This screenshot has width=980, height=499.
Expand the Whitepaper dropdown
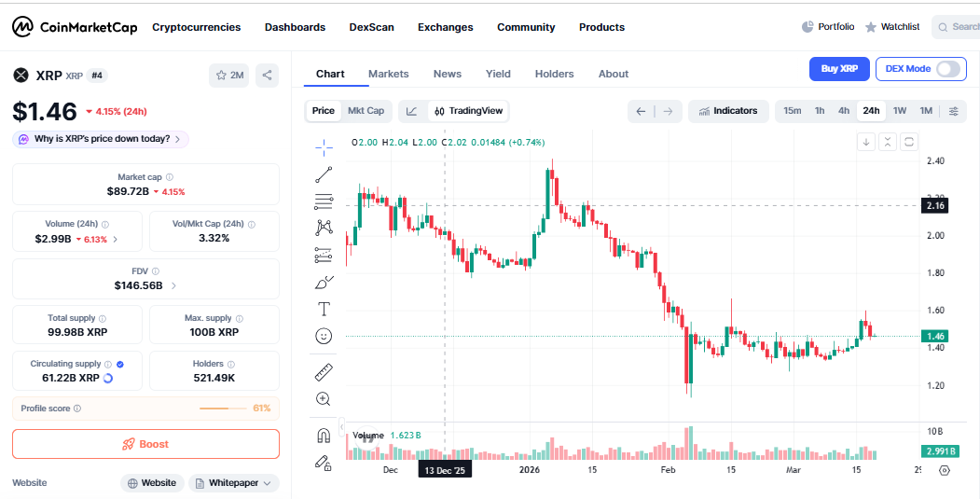tap(234, 483)
